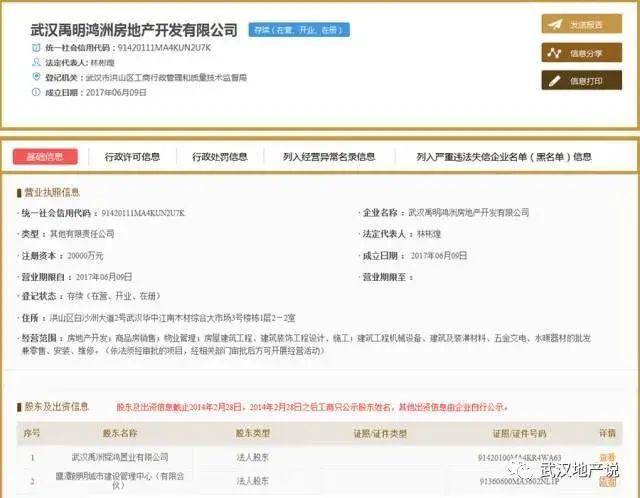
Task: Click company title 武汉禹明鸿洲房地产开发有限公司
Action: [x=134, y=30]
